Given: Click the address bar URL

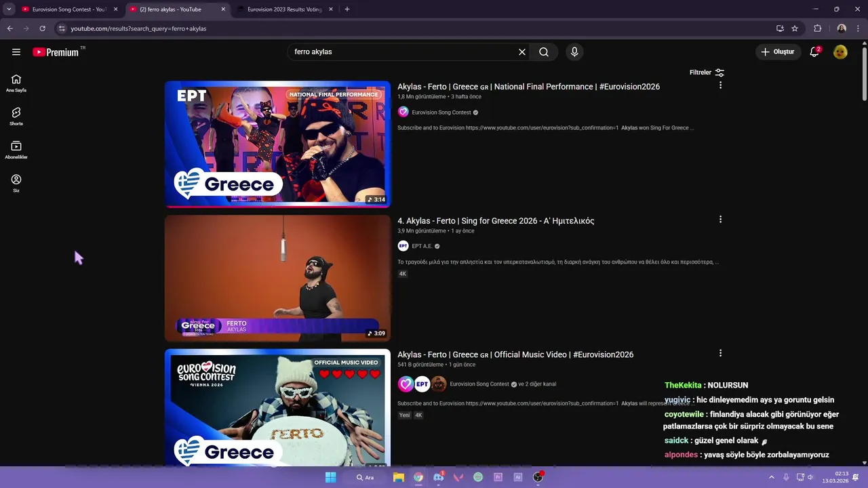Looking at the screenshot, I should tap(138, 28).
